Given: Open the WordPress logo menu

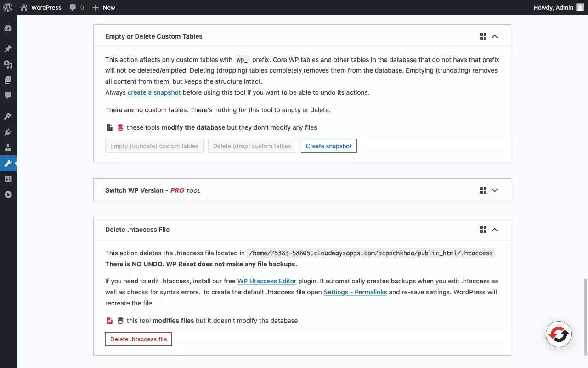Looking at the screenshot, I should coord(8,7).
